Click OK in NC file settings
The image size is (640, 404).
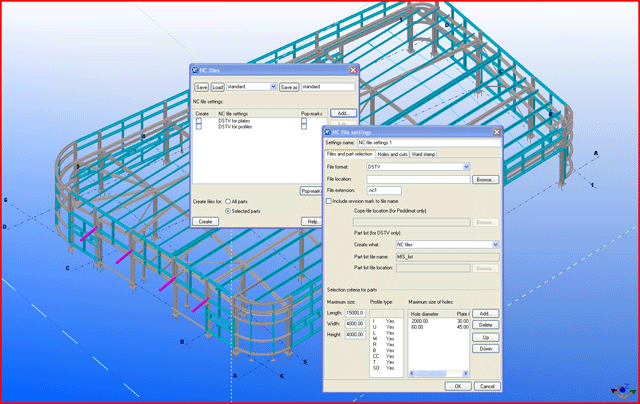[458, 386]
